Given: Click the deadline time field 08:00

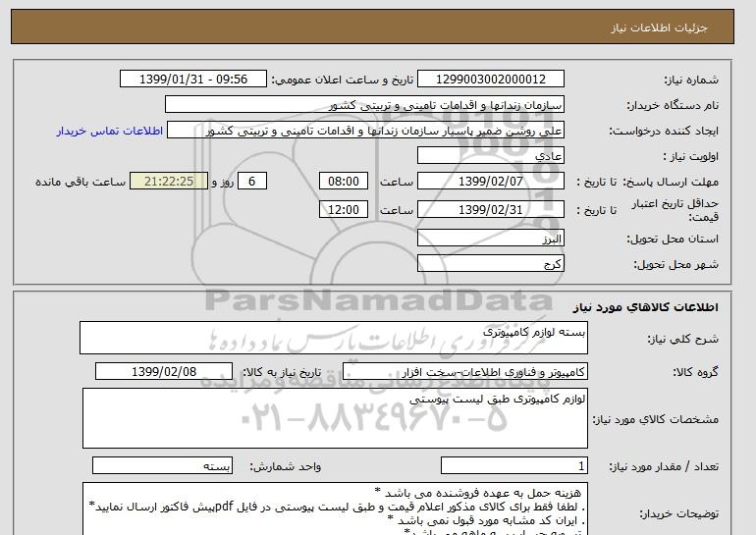Looking at the screenshot, I should [344, 182].
